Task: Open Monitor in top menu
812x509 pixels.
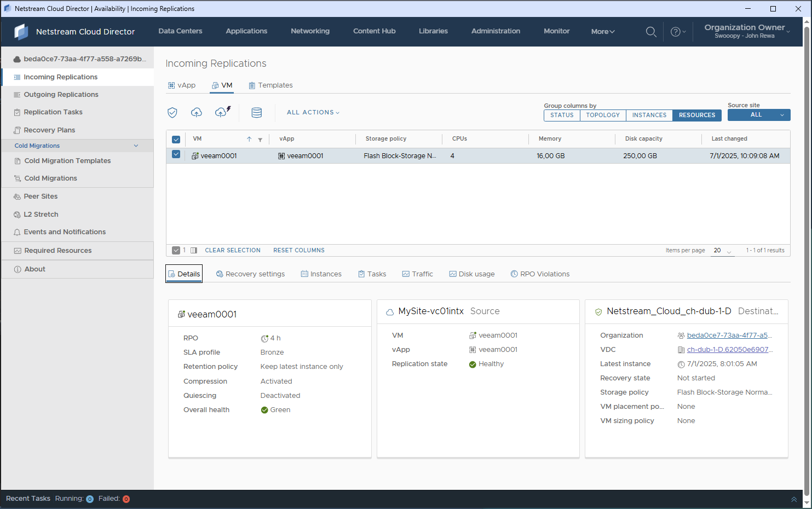Action: click(557, 31)
